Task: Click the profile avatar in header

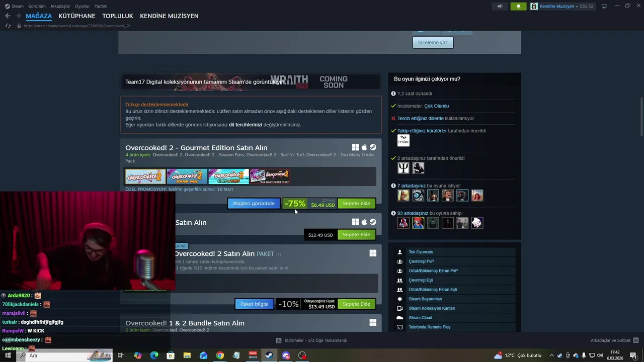Action: (534, 7)
